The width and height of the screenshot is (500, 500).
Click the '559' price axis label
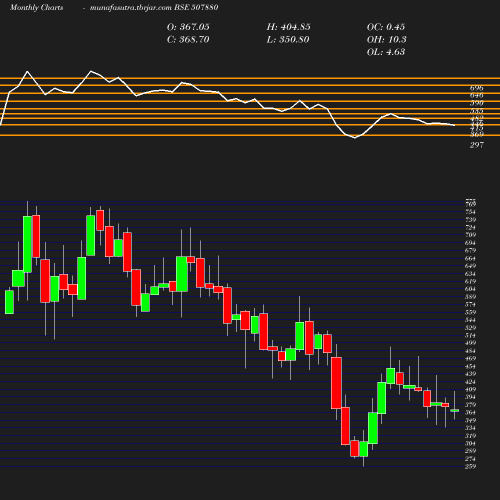(x=470, y=312)
